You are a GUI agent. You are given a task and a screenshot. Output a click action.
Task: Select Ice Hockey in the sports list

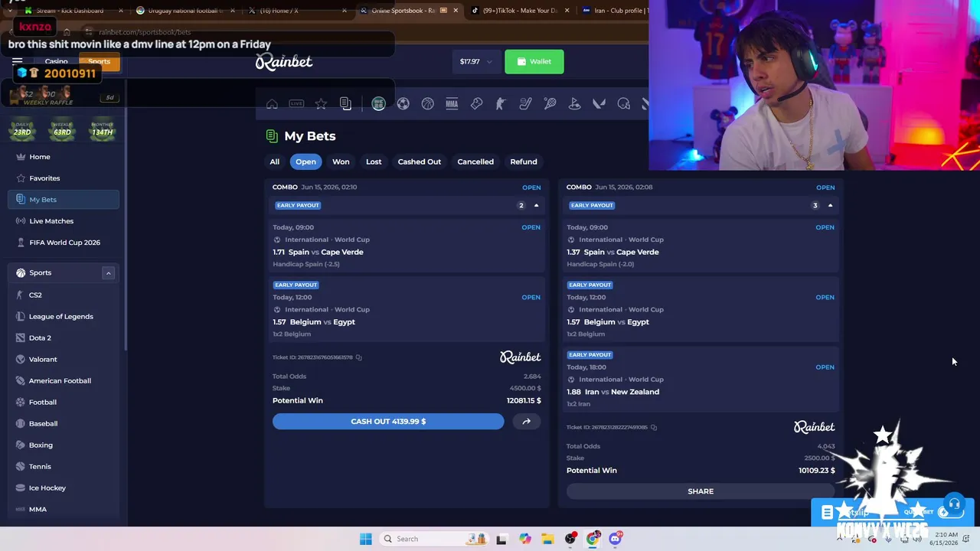click(x=64, y=487)
